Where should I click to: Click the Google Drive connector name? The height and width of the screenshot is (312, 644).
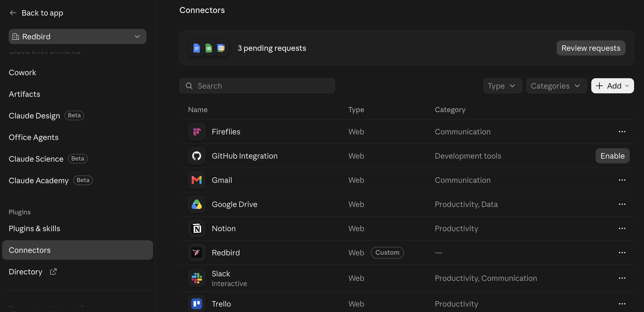(234, 204)
